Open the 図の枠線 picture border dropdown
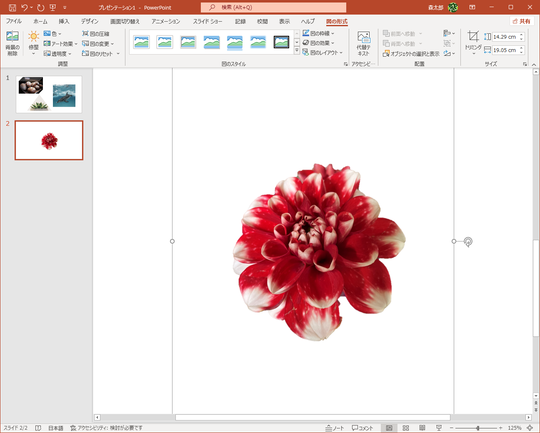540x433 pixels. click(319, 33)
